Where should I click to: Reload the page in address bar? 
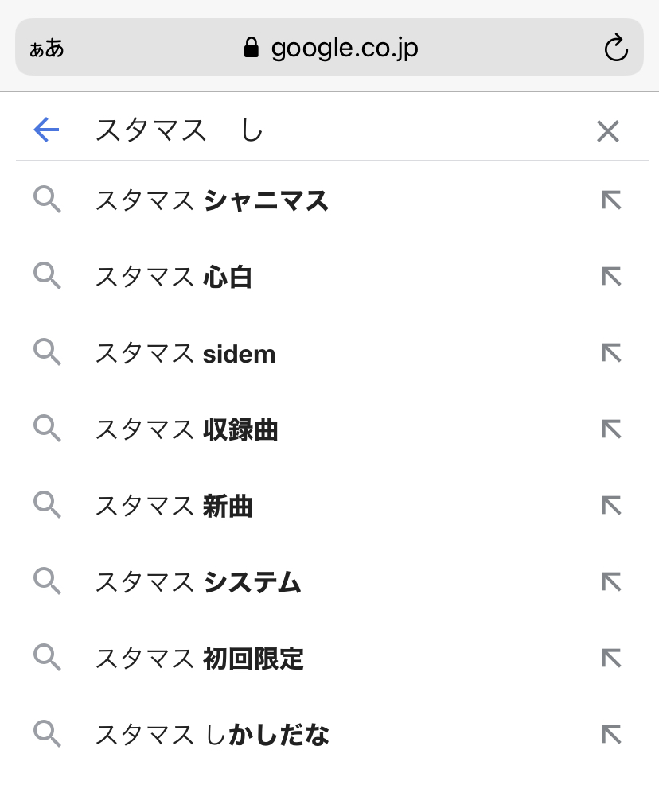point(616,49)
